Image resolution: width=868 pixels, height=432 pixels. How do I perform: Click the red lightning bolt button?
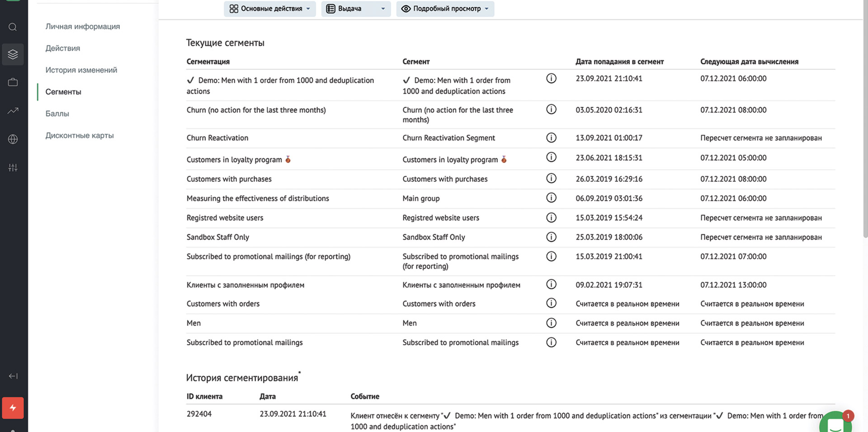(13, 408)
